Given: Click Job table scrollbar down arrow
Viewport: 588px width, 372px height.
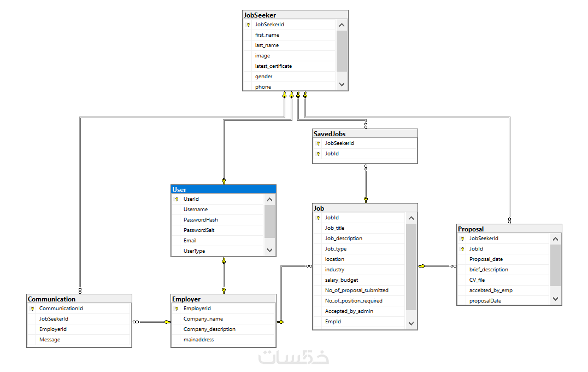Looking at the screenshot, I should (411, 323).
